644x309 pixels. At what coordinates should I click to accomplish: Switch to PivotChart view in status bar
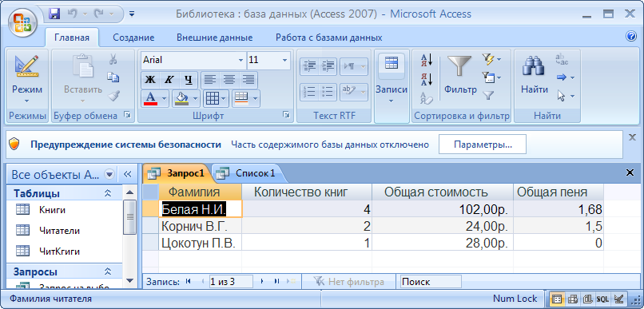coord(588,299)
